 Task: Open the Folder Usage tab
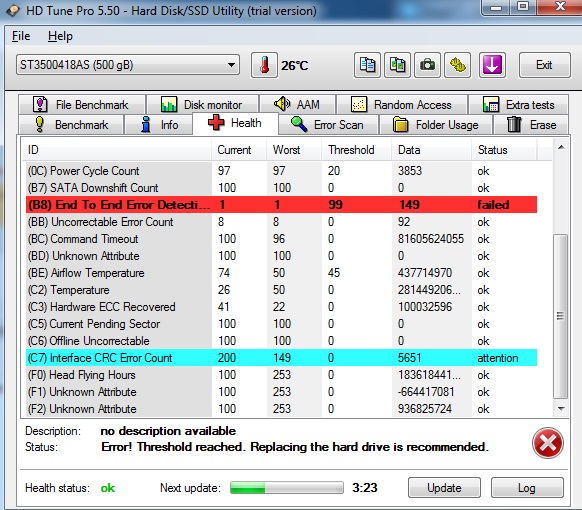pyautogui.click(x=436, y=125)
